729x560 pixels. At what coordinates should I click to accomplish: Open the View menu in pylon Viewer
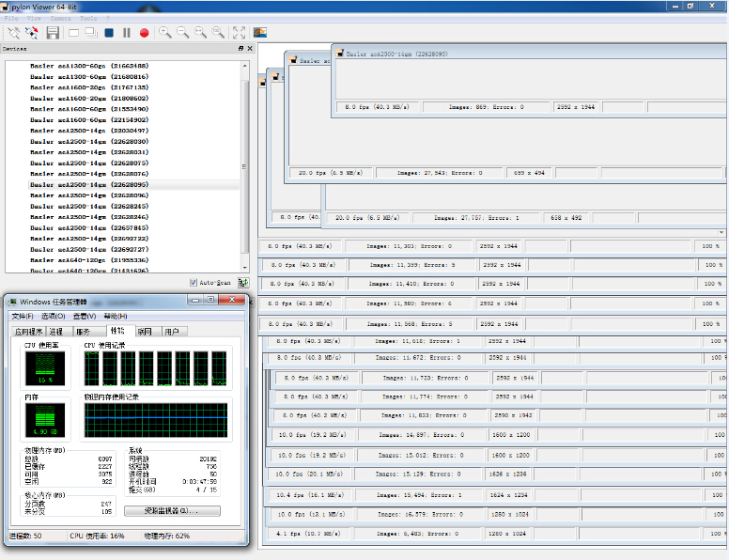(34, 18)
